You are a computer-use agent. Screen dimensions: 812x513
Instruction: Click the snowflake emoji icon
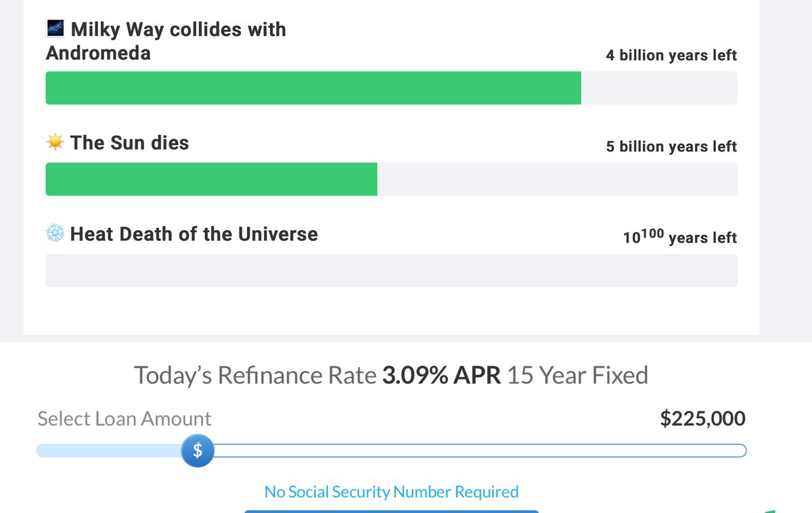[x=55, y=233]
